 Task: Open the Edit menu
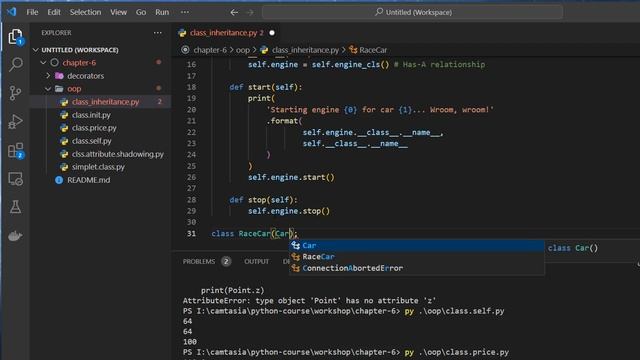pos(54,12)
